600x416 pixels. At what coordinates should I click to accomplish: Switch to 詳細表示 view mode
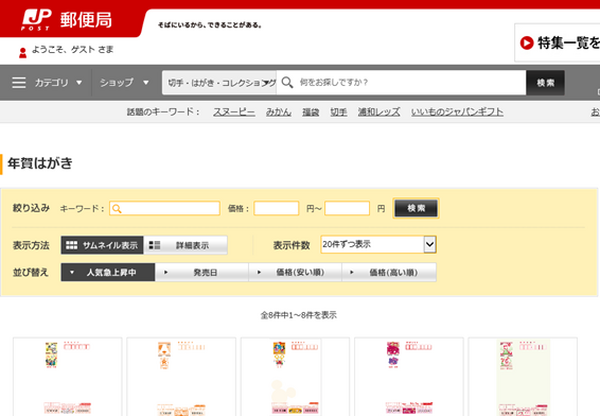(x=186, y=245)
